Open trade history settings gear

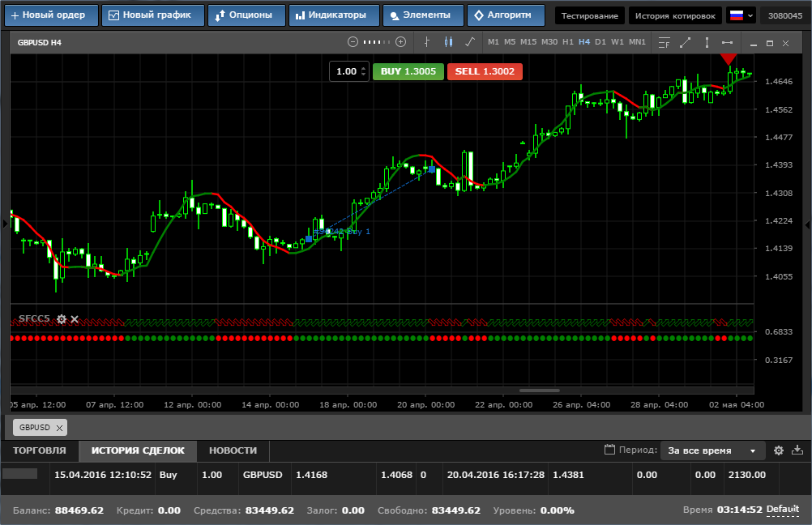[779, 450]
